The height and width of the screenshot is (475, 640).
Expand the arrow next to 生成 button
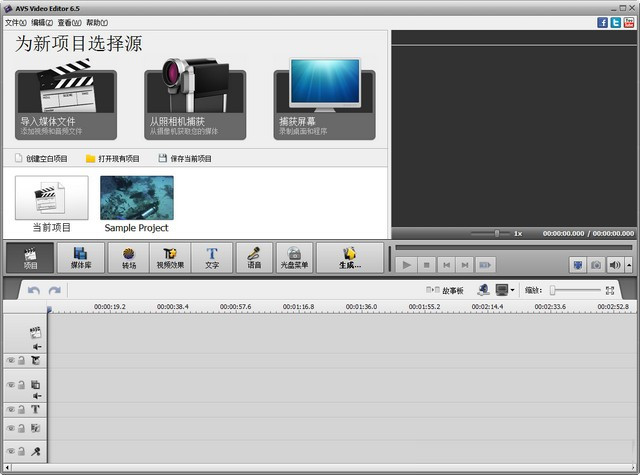click(389, 258)
